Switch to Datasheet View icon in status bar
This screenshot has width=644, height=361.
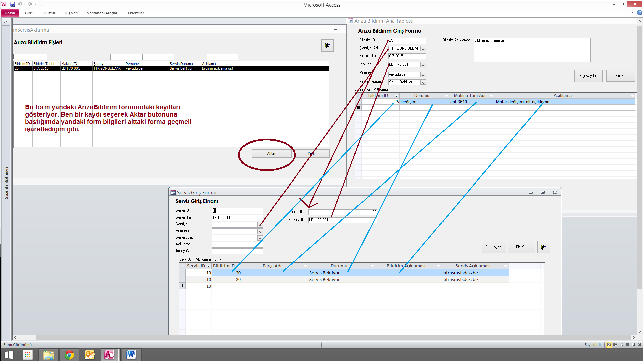(615, 345)
